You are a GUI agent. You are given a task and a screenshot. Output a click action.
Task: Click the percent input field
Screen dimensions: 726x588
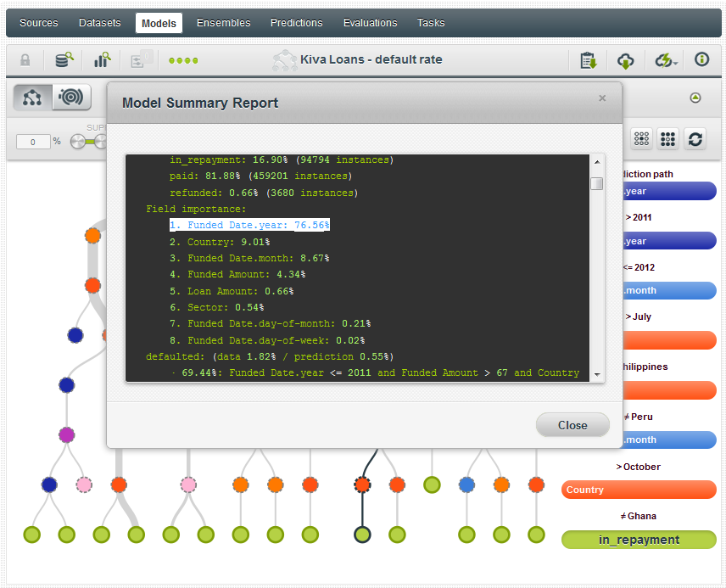click(34, 142)
